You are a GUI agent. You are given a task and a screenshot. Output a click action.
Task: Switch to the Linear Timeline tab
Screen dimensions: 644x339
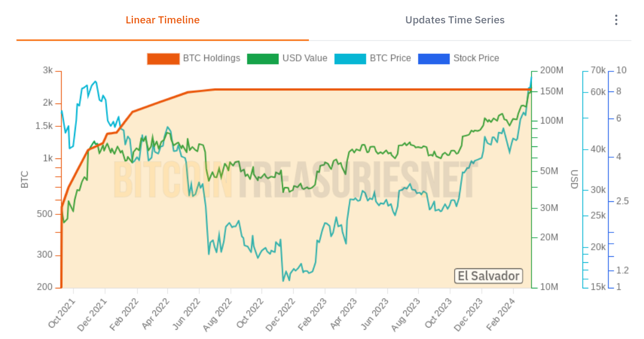tap(162, 20)
